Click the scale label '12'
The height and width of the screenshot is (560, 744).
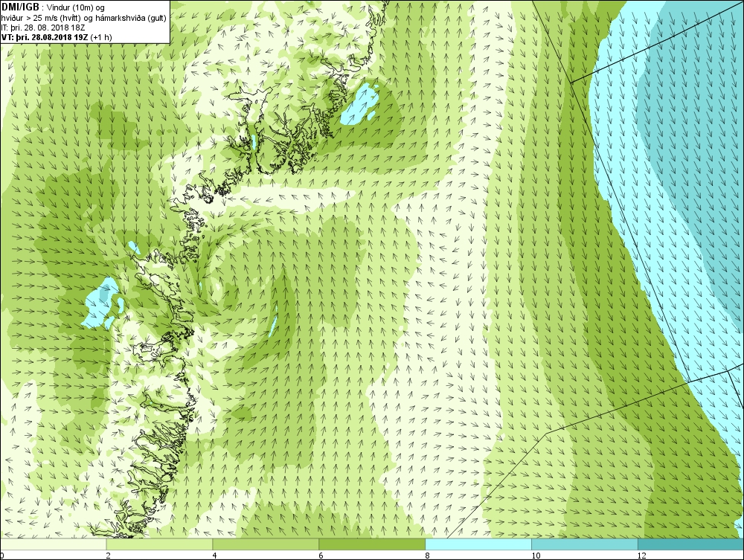(x=641, y=556)
